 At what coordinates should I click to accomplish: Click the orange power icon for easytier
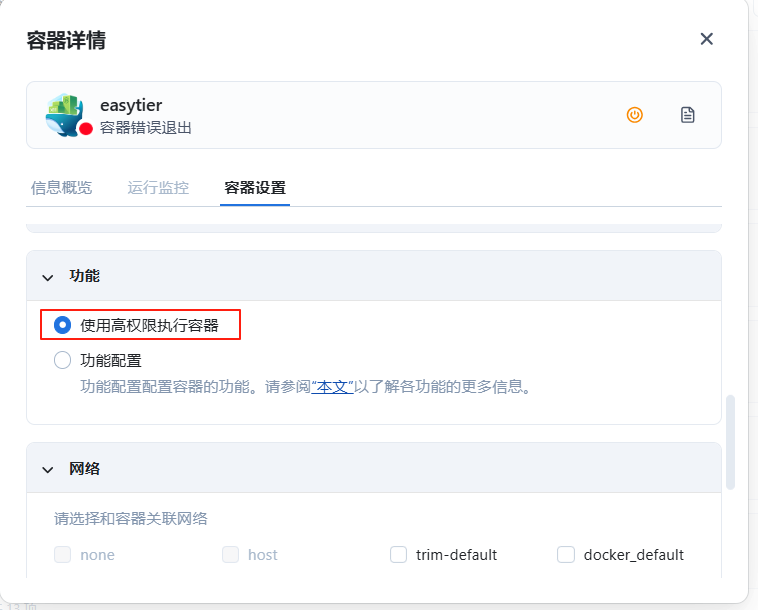tap(634, 115)
